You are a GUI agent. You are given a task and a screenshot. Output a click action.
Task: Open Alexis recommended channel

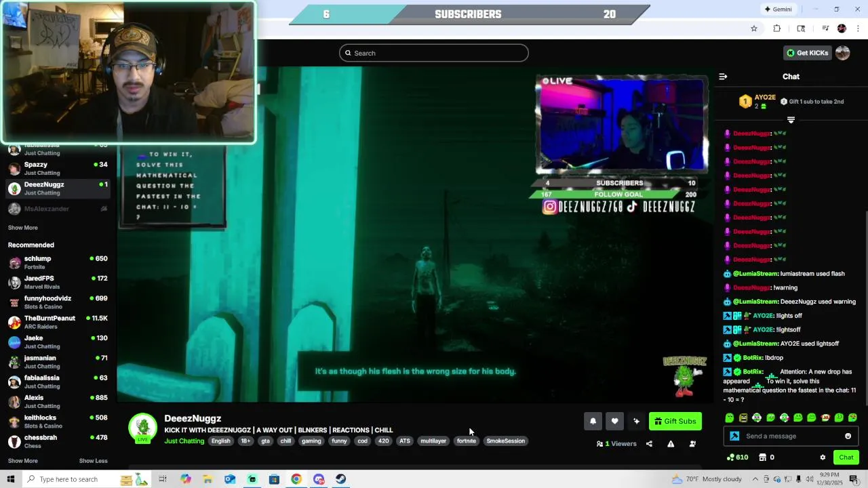(x=58, y=401)
